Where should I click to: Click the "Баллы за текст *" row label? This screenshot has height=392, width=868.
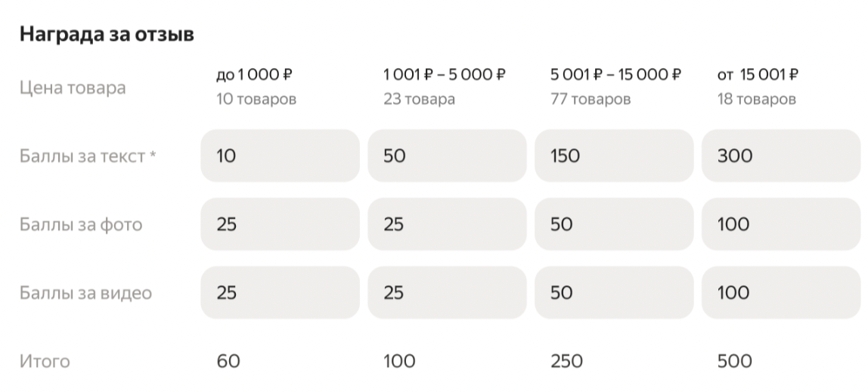coord(92,156)
